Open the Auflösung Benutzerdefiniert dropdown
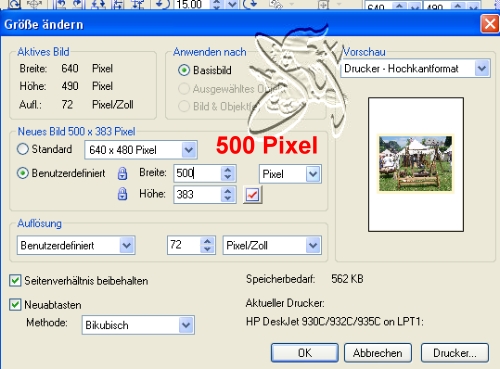Screen dimensions: 500x369 pyautogui.click(x=127, y=246)
